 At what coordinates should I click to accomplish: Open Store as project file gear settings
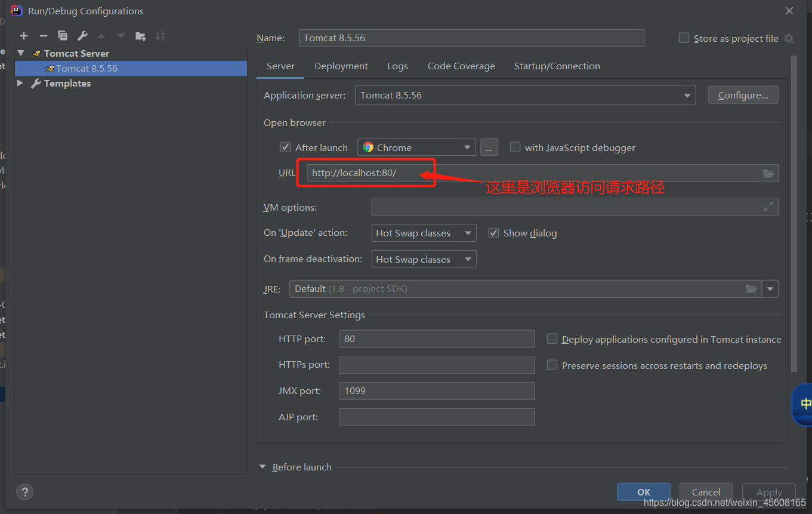(x=789, y=38)
